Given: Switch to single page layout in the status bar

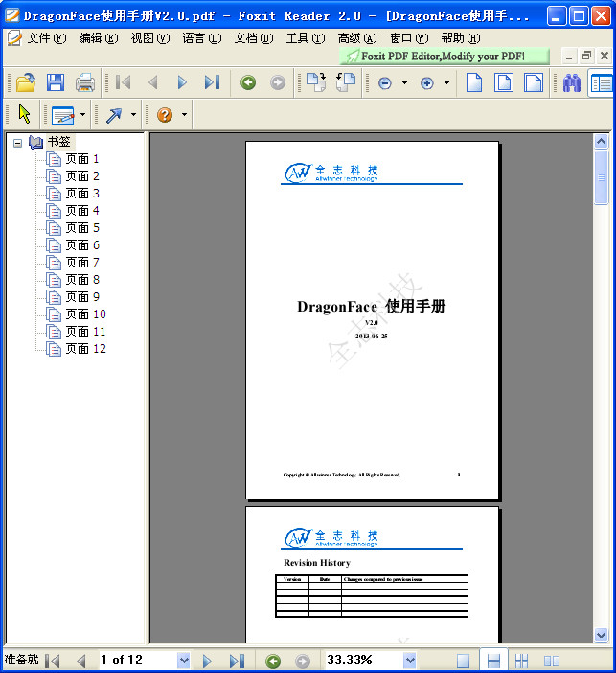Looking at the screenshot, I should click(x=464, y=661).
